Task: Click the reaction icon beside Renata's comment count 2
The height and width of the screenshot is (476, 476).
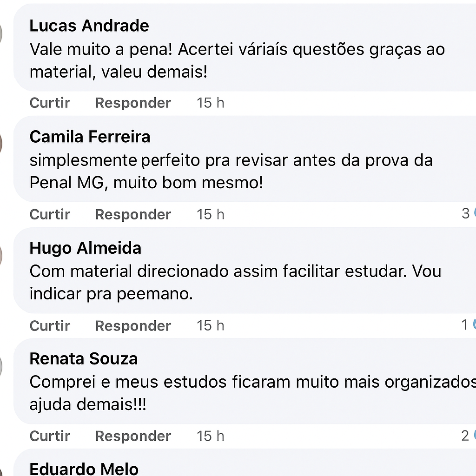Action: [x=474, y=436]
